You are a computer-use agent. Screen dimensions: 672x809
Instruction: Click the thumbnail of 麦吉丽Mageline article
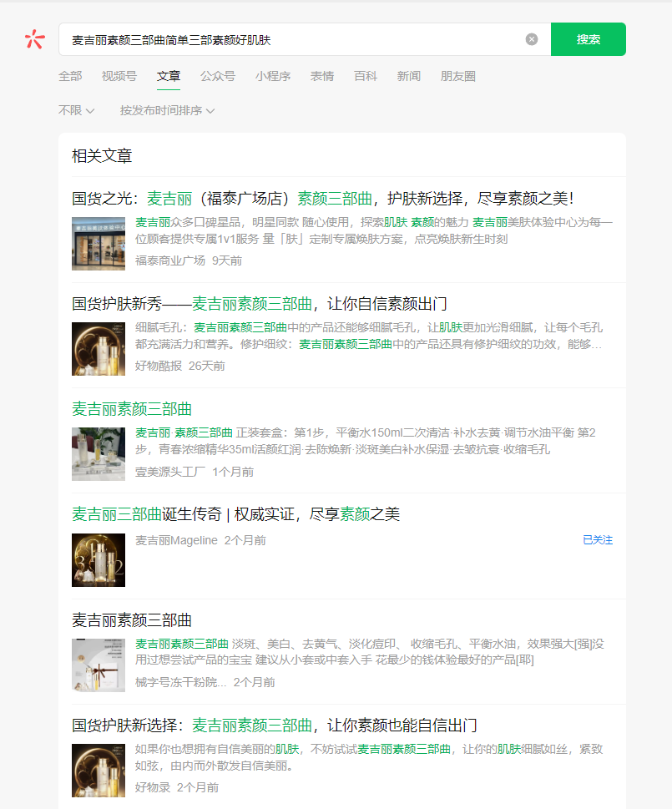(99, 560)
